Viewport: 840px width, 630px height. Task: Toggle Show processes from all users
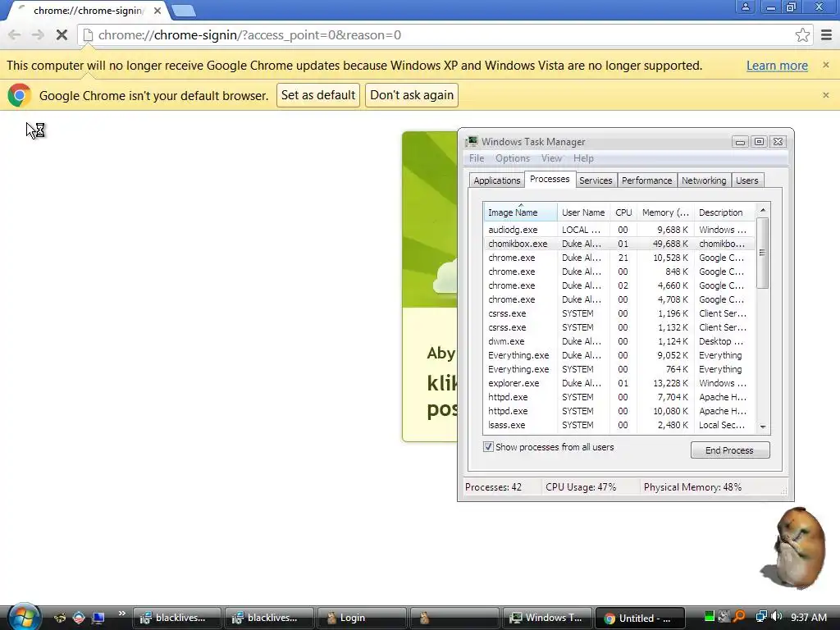(x=488, y=447)
